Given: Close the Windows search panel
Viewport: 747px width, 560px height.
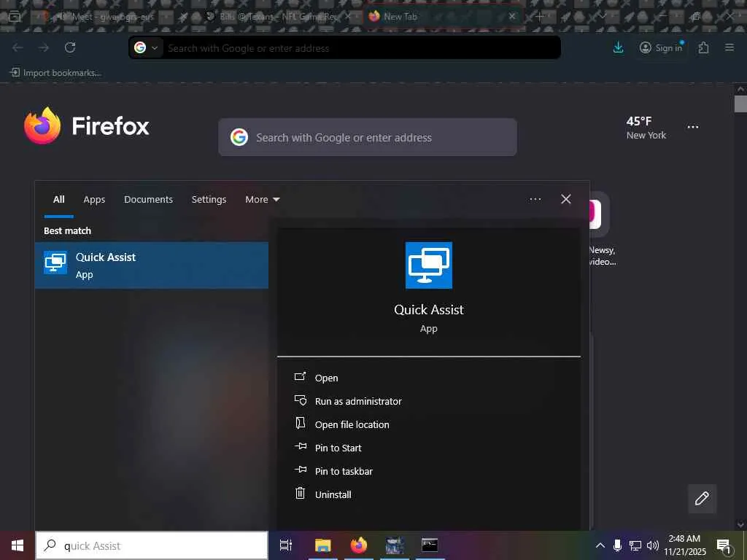Looking at the screenshot, I should click(x=565, y=199).
